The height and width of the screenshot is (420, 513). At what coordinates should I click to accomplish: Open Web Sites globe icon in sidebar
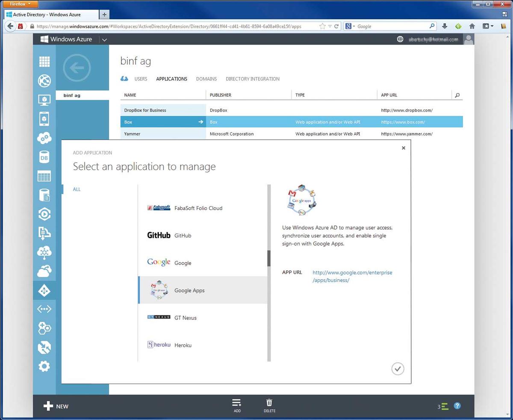pos(44,80)
